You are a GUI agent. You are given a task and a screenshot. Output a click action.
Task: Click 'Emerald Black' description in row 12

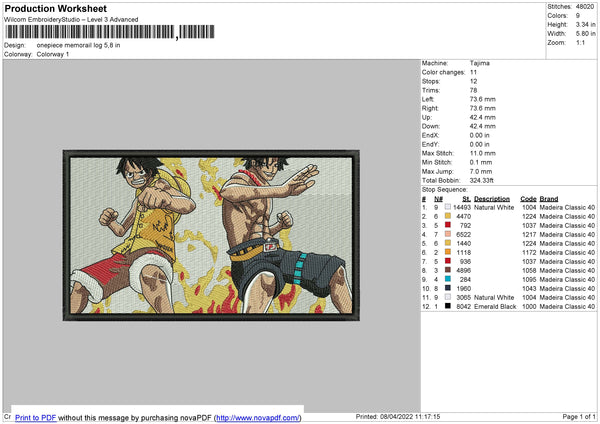(x=495, y=307)
